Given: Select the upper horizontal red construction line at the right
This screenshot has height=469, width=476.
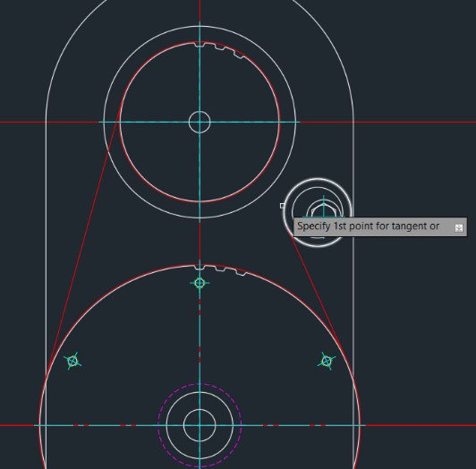Looking at the screenshot, I should pyautogui.click(x=412, y=122).
